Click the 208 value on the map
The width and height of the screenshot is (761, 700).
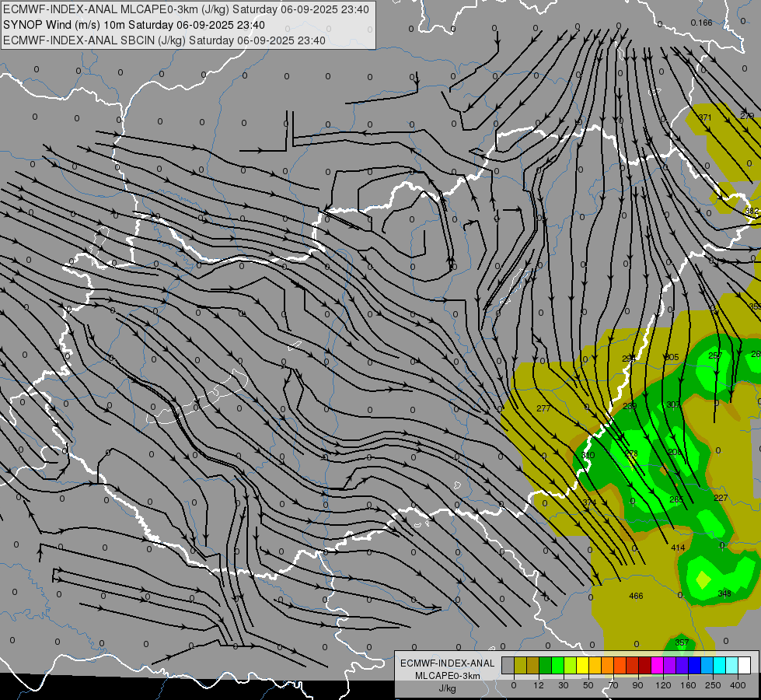point(675,452)
